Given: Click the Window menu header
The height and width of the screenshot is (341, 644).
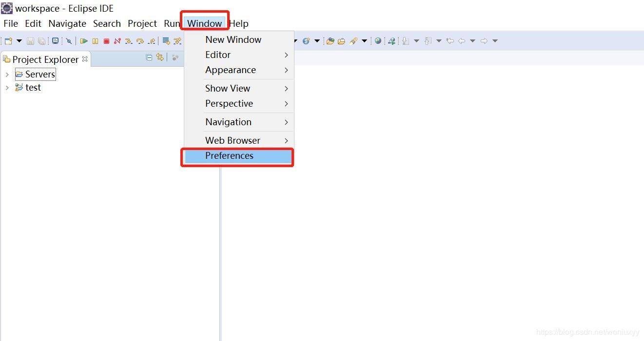Looking at the screenshot, I should coord(205,23).
